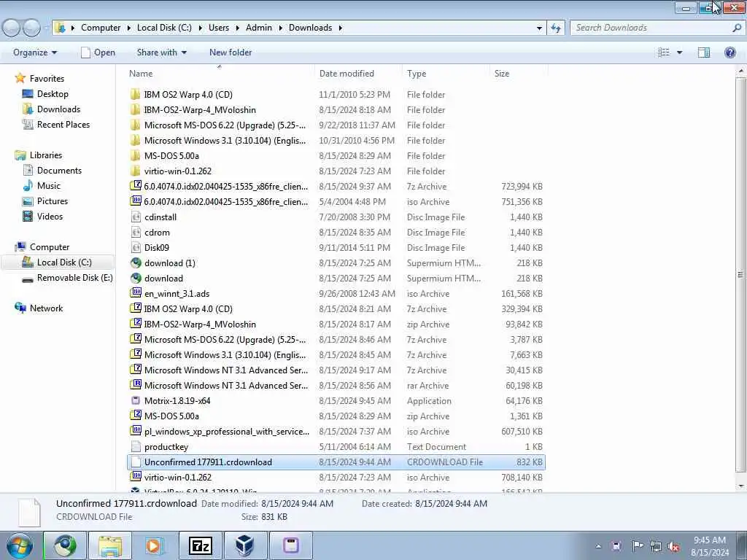Expand the arrow after Local Disk (C:) breadcrumb
The image size is (747, 560).
pos(200,28)
